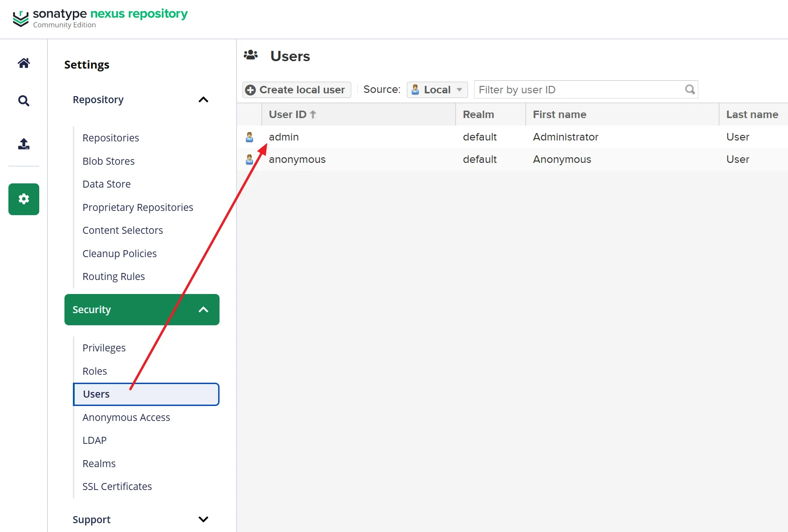This screenshot has width=788, height=532.
Task: Open the home dashboard icon
Action: pos(24,63)
